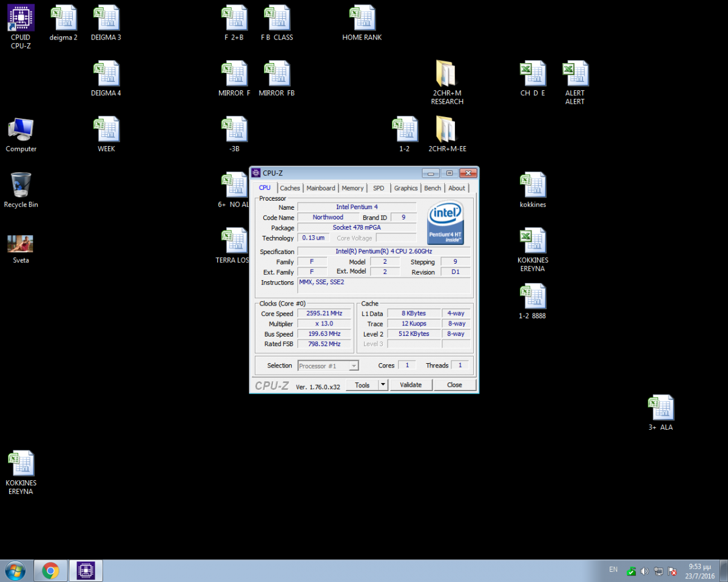Click the HOME RANK Excel file icon
Screen dimensions: 728x582
(x=362, y=18)
